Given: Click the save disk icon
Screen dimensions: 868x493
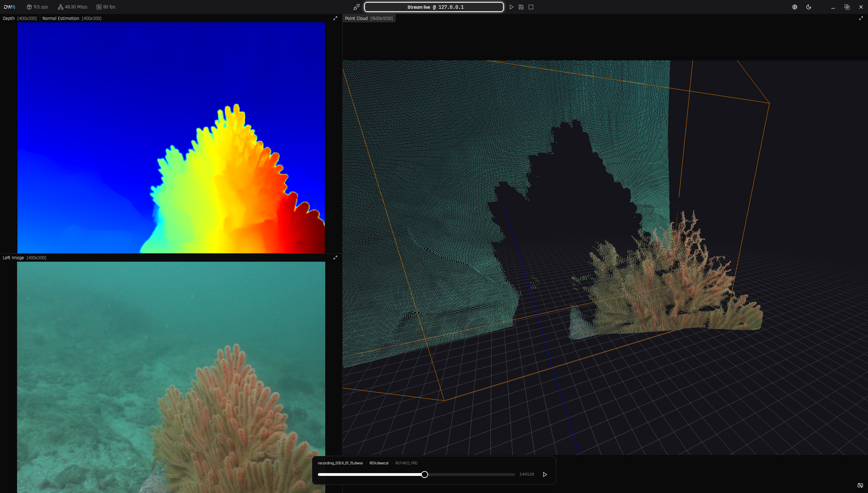Looking at the screenshot, I should pos(521,7).
